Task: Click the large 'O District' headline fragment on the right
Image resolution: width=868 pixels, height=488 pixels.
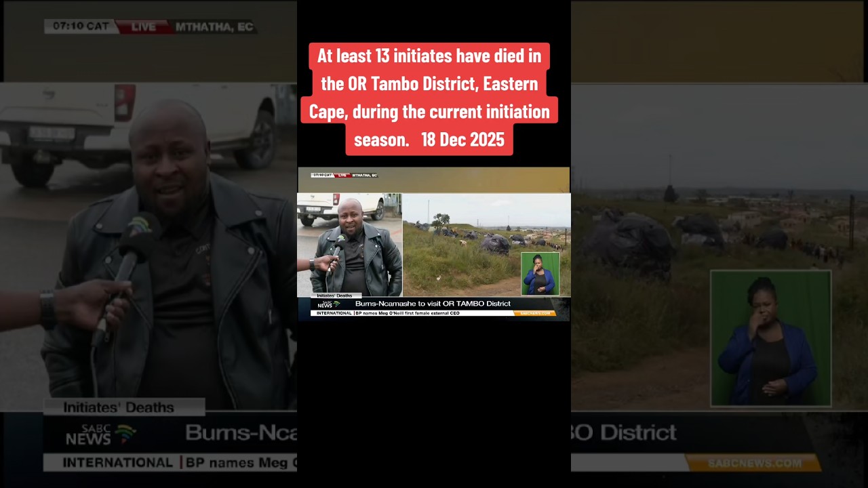Action: (625, 432)
